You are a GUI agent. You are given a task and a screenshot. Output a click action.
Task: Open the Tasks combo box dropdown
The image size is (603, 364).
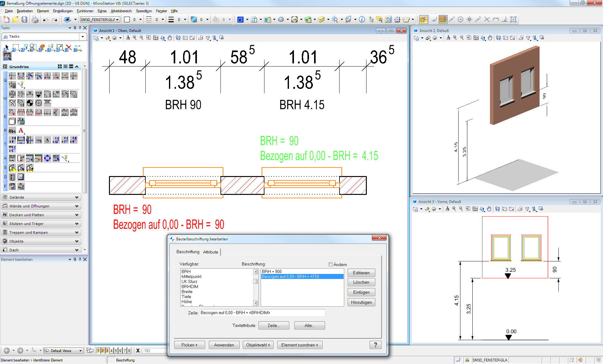83,37
